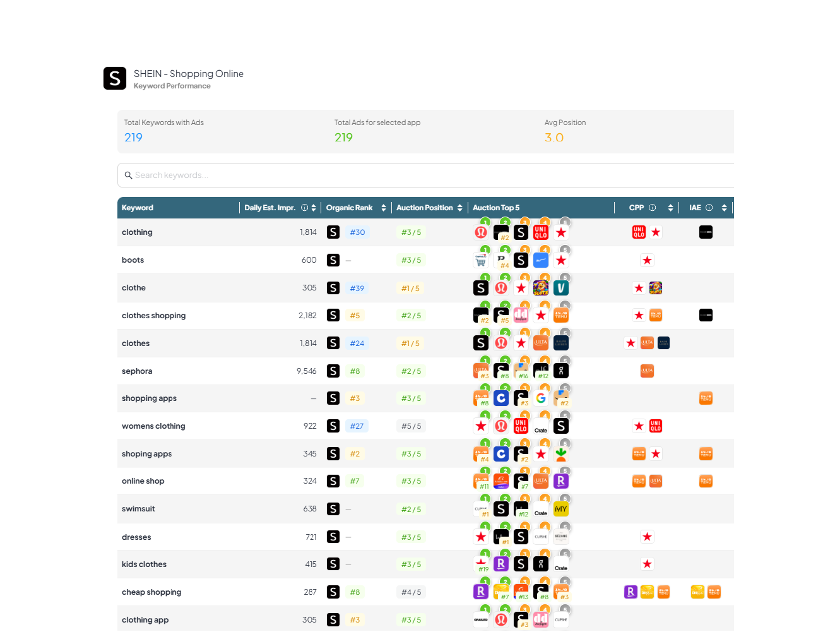Click the Keyword column header

click(x=138, y=208)
